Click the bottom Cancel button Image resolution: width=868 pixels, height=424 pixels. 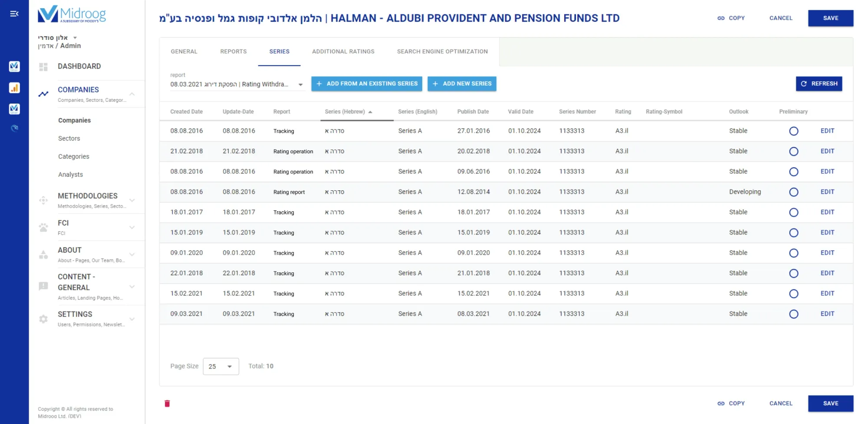coord(781,404)
